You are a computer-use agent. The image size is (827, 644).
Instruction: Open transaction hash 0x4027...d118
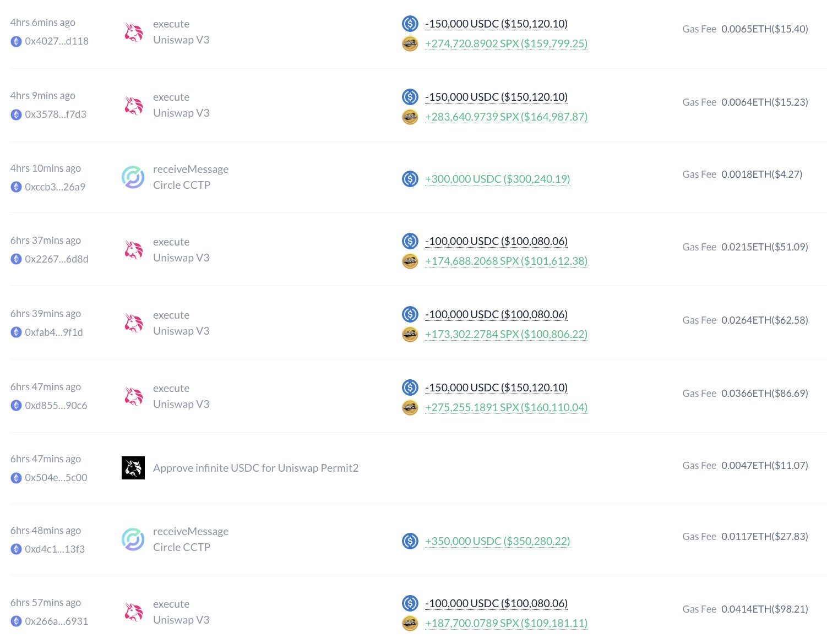pyautogui.click(x=57, y=41)
